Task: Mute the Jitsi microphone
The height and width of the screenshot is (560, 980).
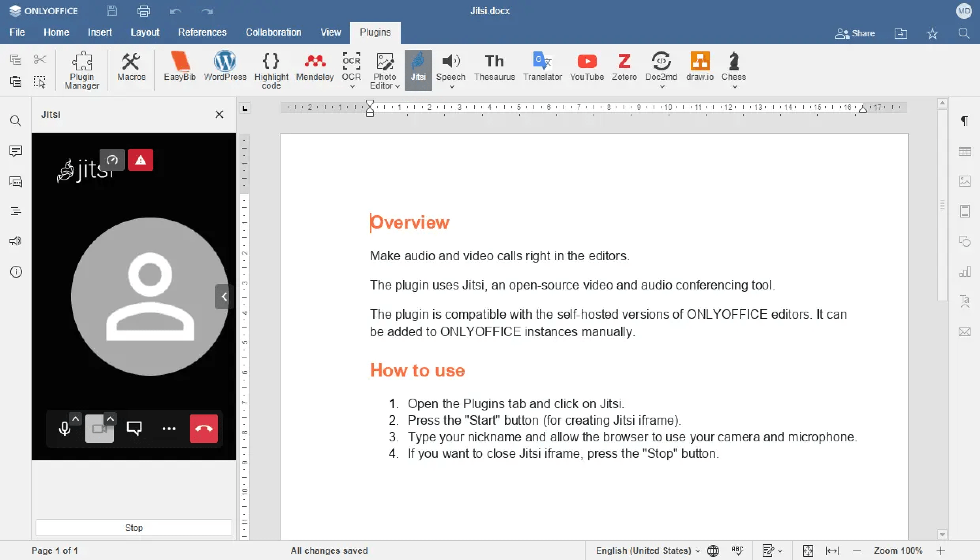Action: point(64,429)
